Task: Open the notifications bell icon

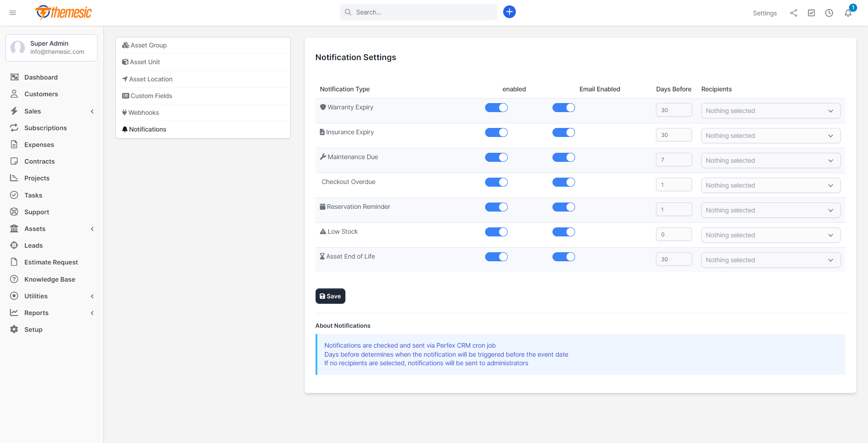Action: (x=848, y=13)
